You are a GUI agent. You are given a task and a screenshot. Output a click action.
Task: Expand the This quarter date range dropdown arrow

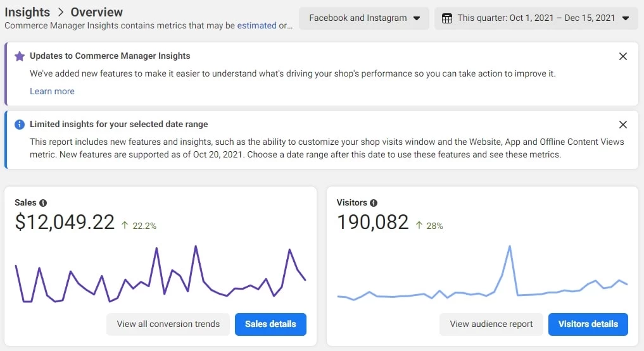pos(626,18)
